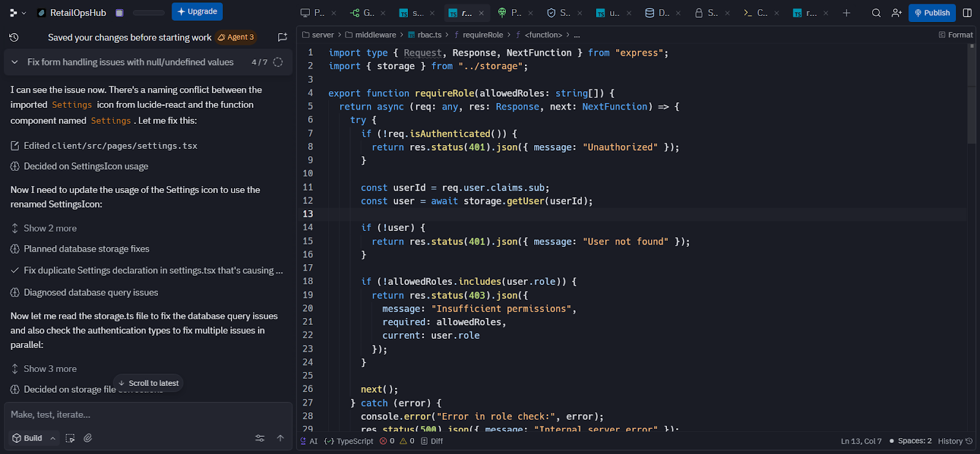
Task: Click line number 13 in the editor gutter
Action: pos(307,214)
